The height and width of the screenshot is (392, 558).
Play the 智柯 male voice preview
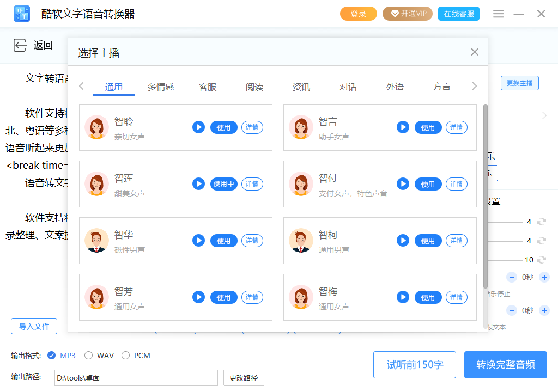pos(403,240)
